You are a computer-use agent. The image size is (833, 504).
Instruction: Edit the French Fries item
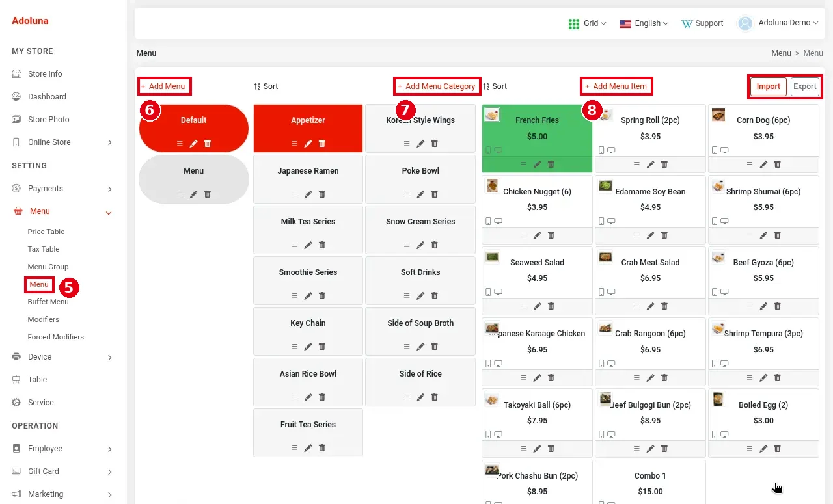pos(537,165)
